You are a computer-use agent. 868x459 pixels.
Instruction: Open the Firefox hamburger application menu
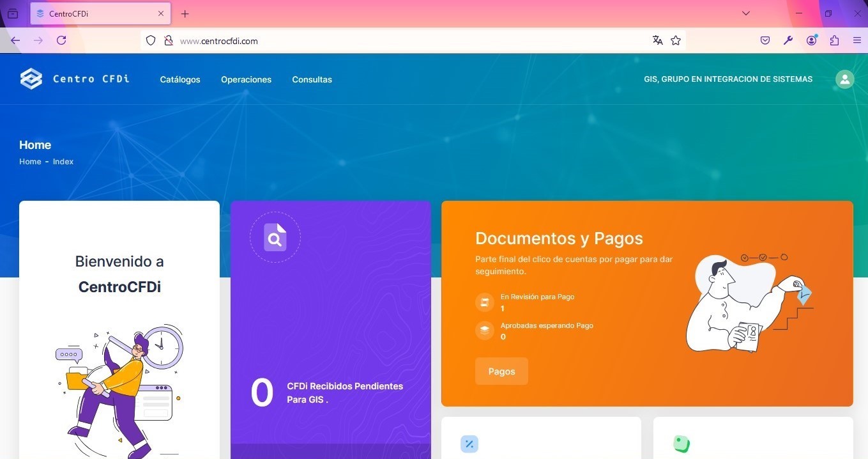coord(857,40)
